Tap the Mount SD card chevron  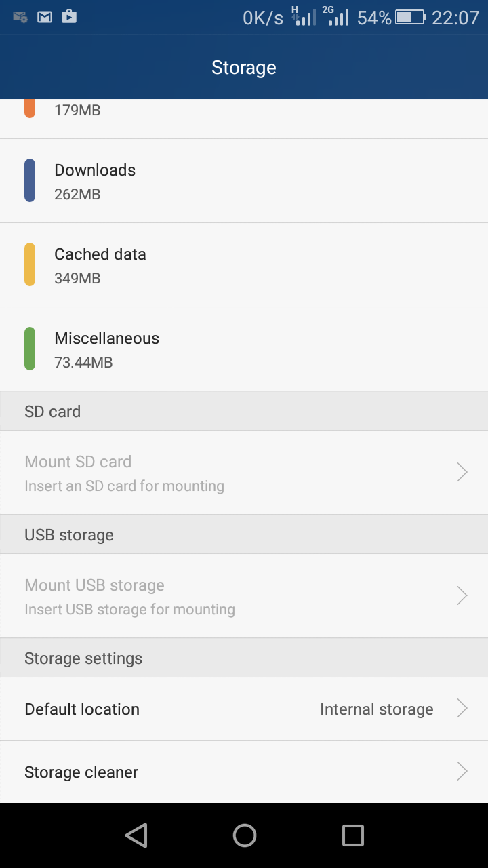(x=462, y=472)
